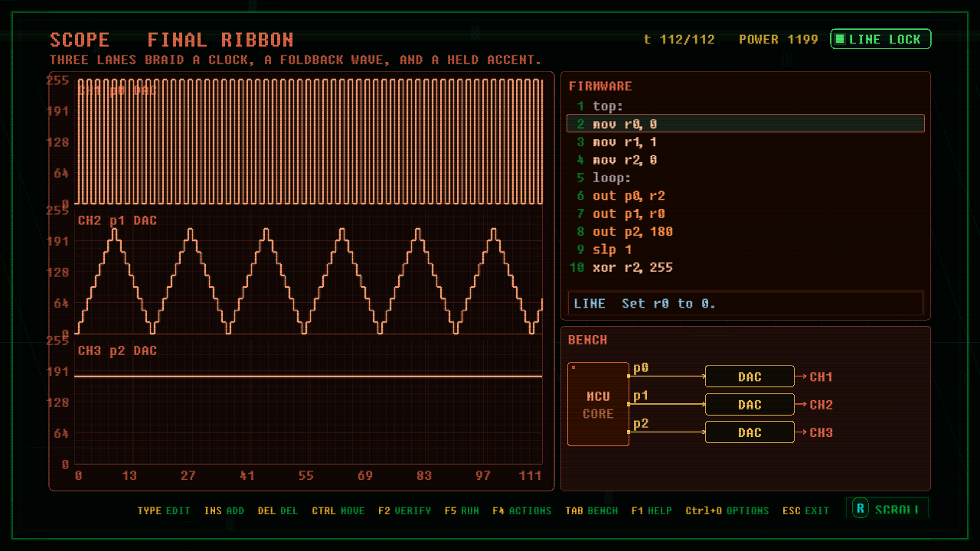Click the CH2 output label in bench

822,404
